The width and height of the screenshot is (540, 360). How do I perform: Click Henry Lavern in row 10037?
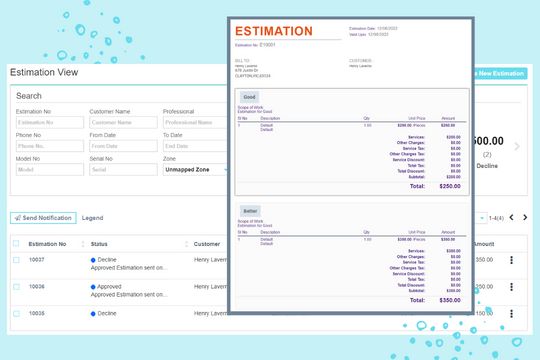(x=210, y=259)
